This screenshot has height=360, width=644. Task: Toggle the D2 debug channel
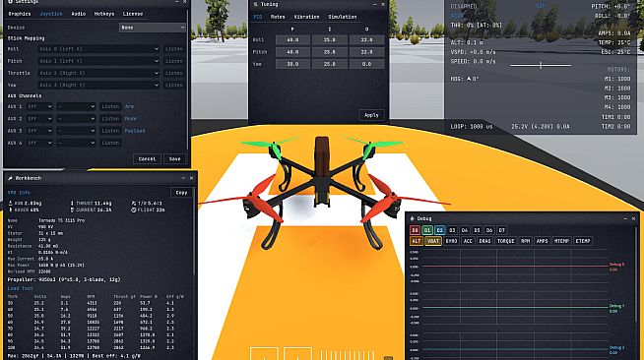[x=439, y=230]
